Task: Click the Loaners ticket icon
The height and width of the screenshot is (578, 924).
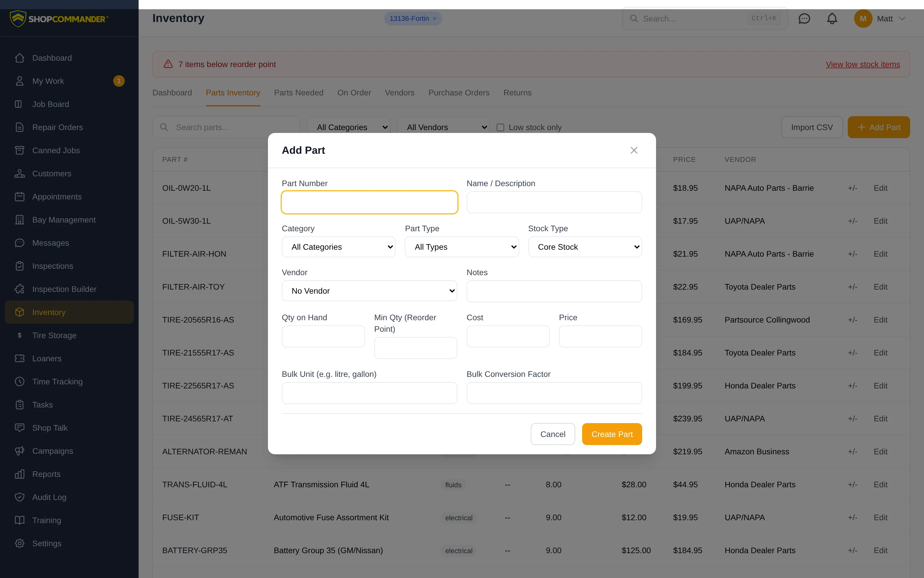Action: click(19, 359)
